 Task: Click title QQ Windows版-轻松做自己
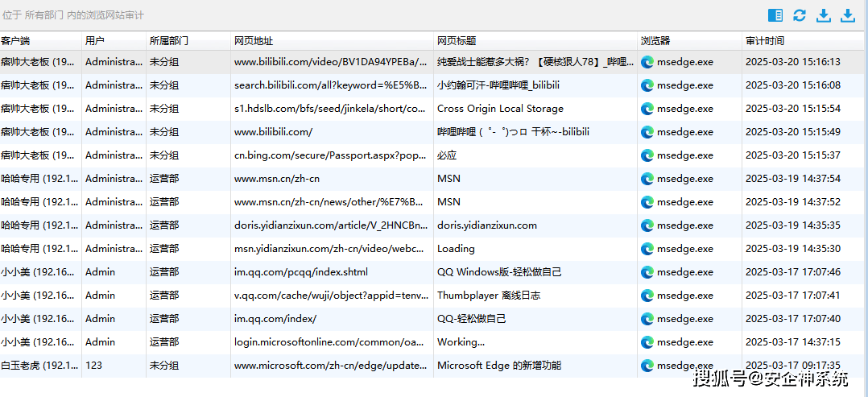[499, 272]
